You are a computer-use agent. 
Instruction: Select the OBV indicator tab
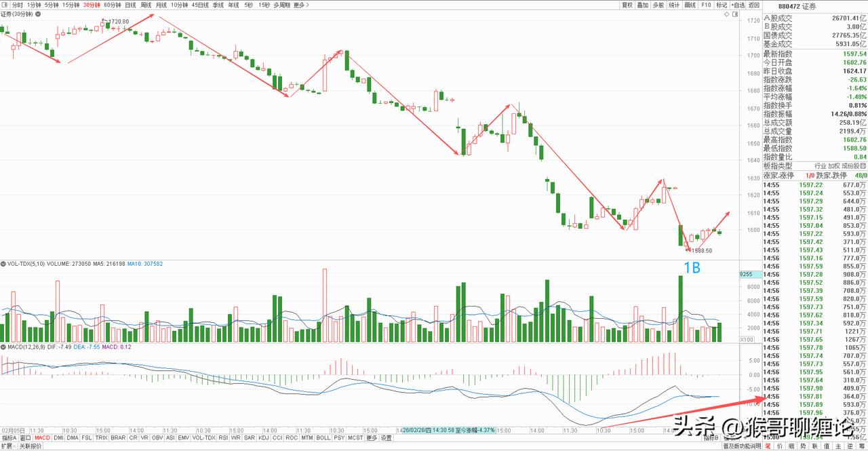157,437
